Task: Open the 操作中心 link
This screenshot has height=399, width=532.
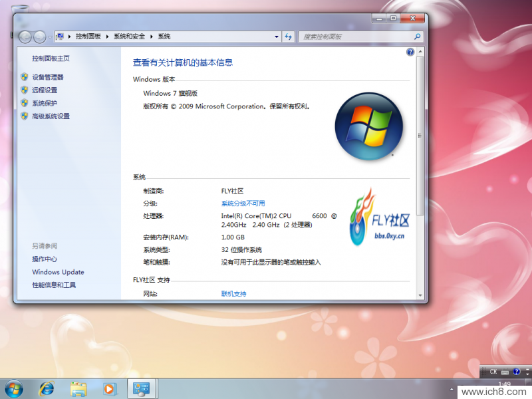Action: [45, 259]
